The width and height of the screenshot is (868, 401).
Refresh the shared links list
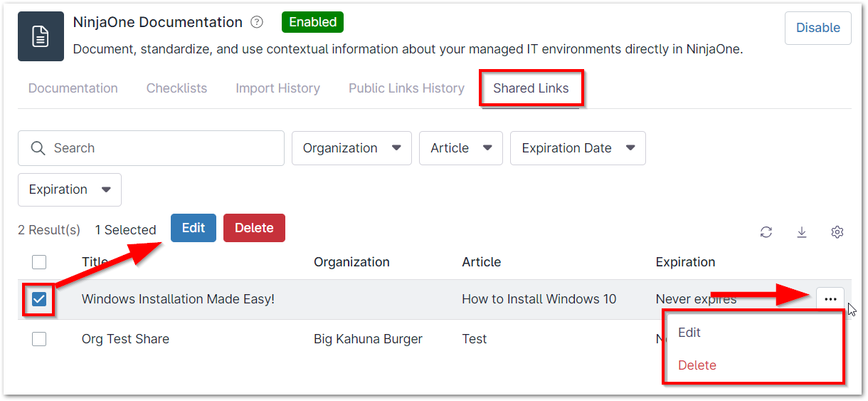click(x=766, y=232)
